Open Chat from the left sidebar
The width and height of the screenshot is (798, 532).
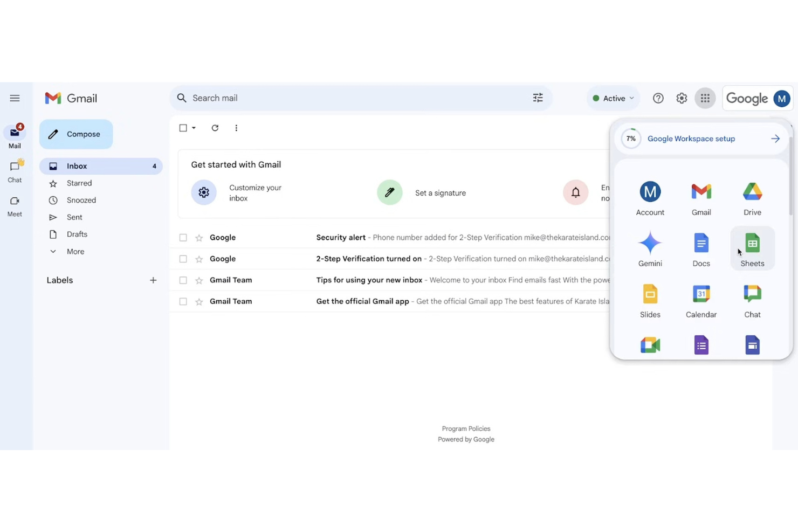point(14,170)
